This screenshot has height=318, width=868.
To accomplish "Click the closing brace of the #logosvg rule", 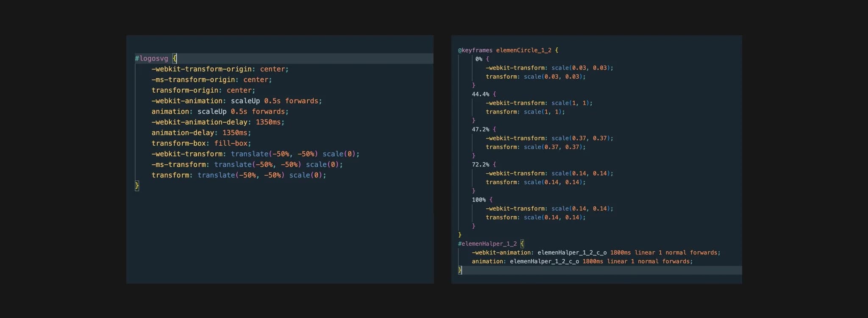I will click(x=137, y=185).
